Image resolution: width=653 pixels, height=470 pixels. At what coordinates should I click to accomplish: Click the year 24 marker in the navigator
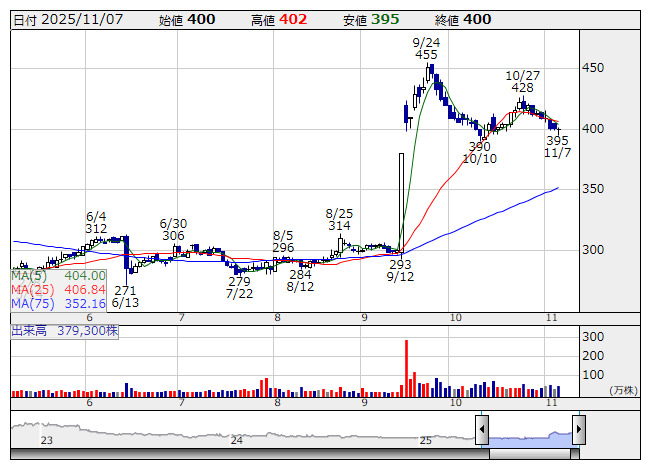pyautogui.click(x=237, y=440)
